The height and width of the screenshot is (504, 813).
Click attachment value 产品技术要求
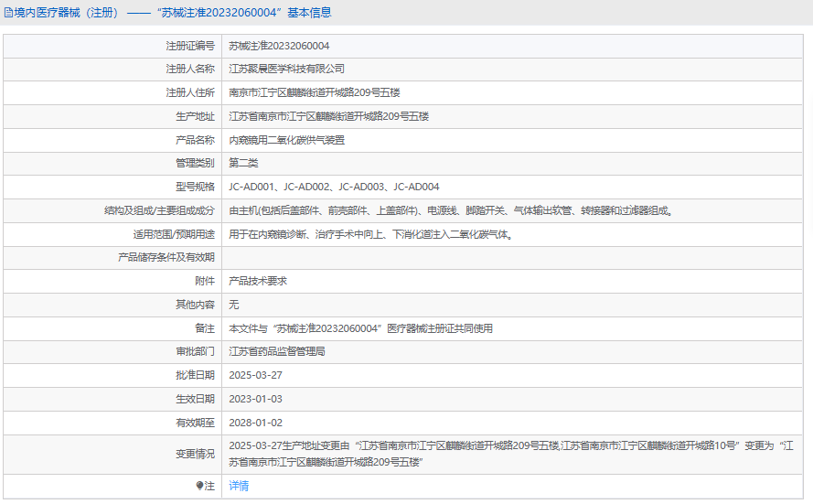pyautogui.click(x=257, y=281)
